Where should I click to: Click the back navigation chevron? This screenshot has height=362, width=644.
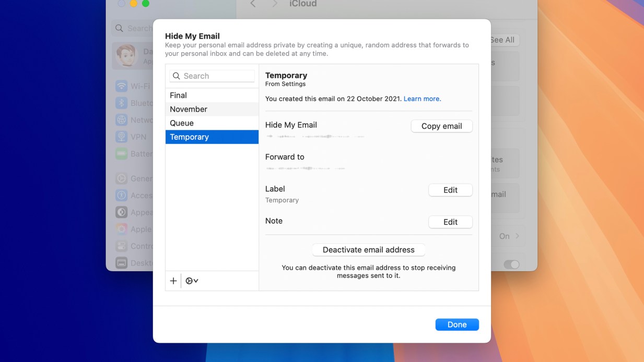(x=252, y=4)
